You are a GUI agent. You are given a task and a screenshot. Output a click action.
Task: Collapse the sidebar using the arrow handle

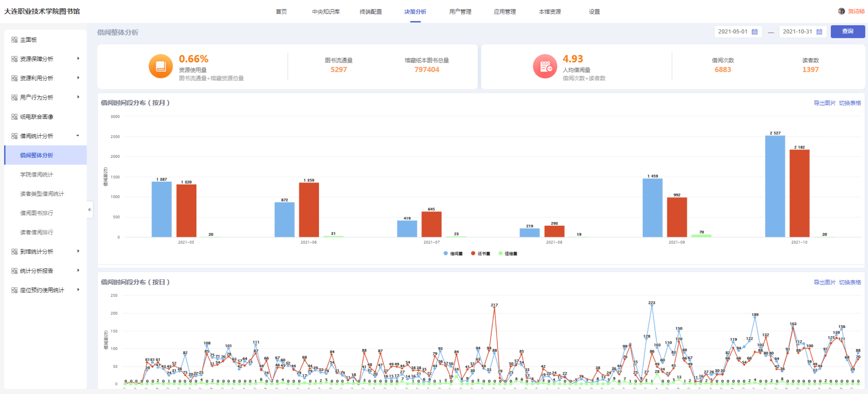[89, 209]
